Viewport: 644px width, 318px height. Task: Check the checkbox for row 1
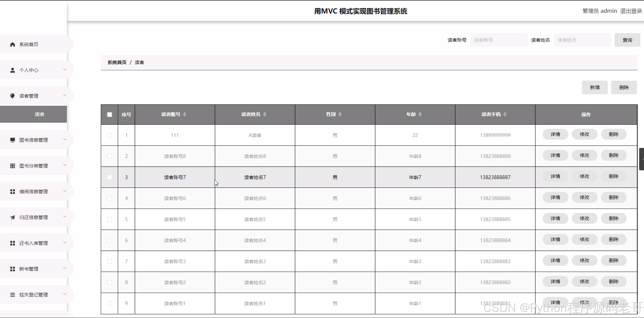[x=110, y=135]
